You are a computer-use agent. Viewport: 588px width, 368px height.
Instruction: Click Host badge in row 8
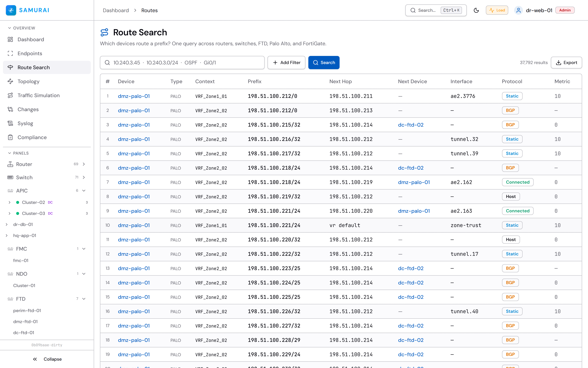[511, 197]
